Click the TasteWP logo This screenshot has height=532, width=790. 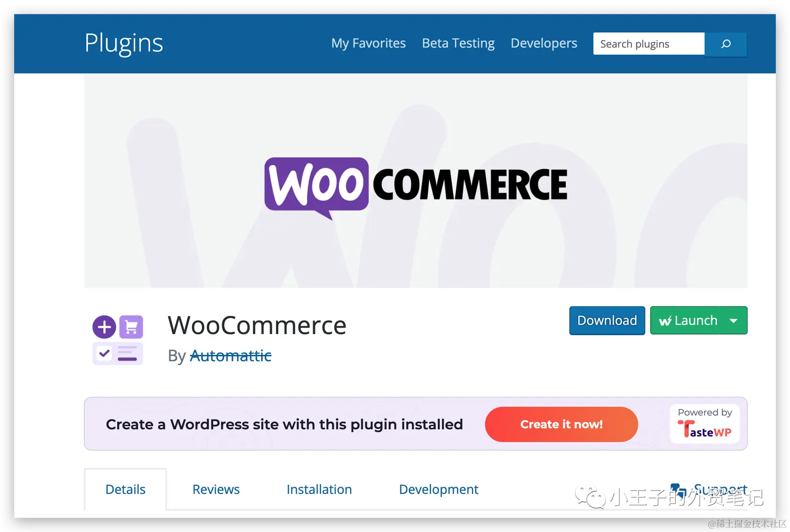(x=705, y=429)
